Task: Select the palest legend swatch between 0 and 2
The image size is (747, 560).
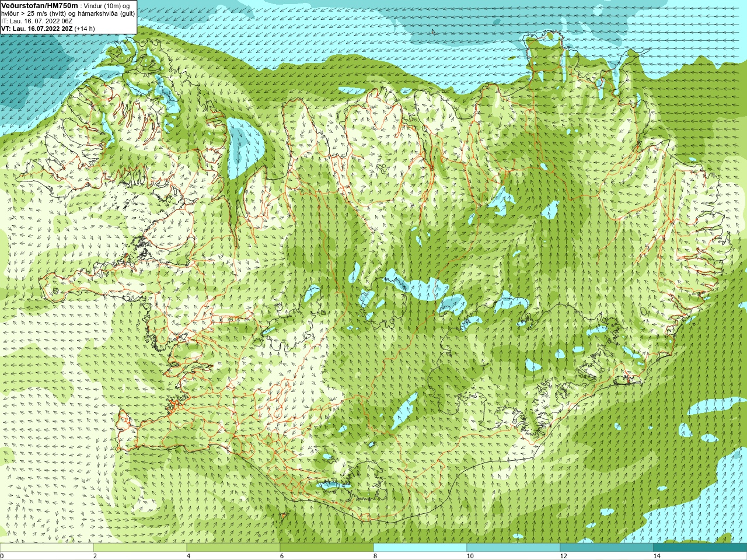Action: pos(47,548)
